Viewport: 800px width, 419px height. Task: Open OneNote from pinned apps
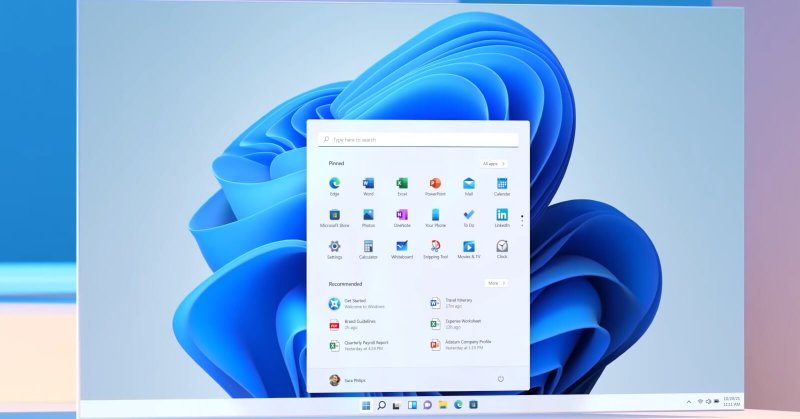[402, 218]
